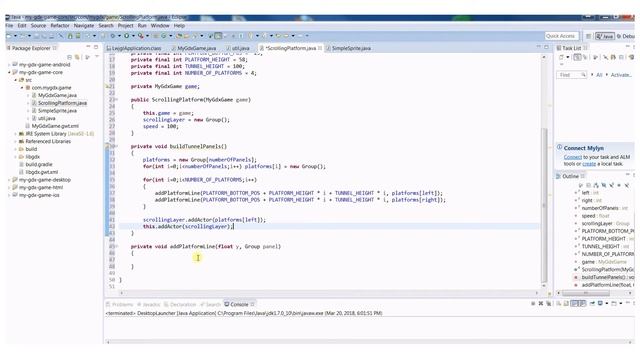Image resolution: width=640 pixels, height=360 pixels.
Task: Click the New file icon in toolbar
Action: 9,36
